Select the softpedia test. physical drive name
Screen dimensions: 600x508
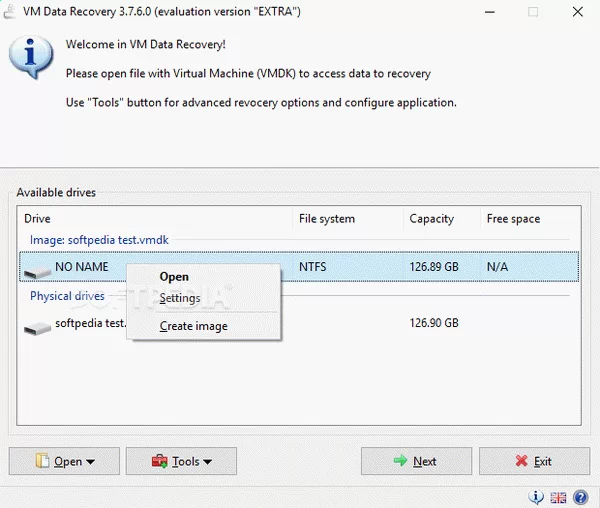pyautogui.click(x=91, y=323)
